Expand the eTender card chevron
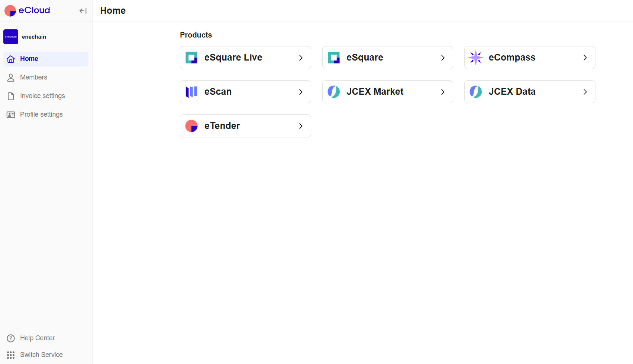Screen dimensions: 633x364 click(301, 126)
